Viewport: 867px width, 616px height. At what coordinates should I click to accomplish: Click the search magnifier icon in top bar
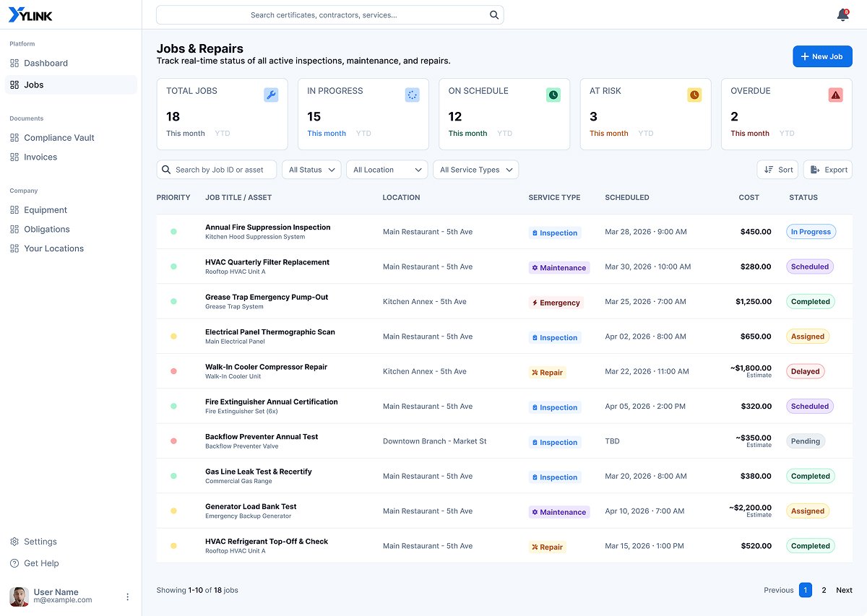494,14
